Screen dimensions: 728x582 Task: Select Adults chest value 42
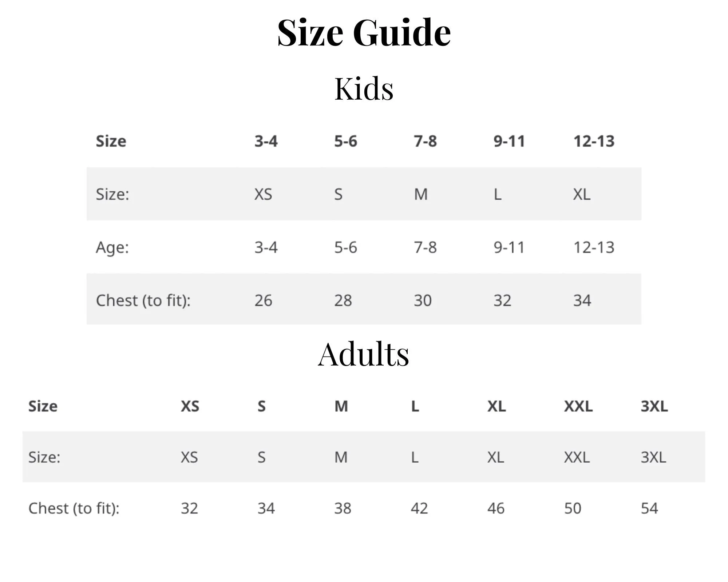(419, 508)
